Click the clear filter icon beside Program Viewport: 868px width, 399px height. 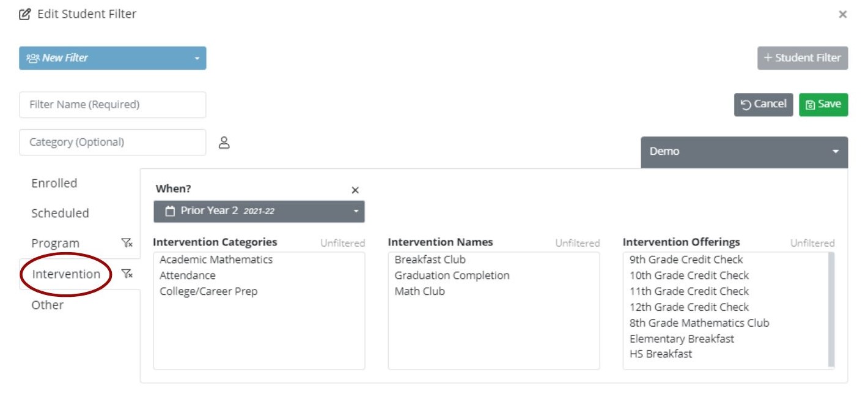pyautogui.click(x=127, y=244)
